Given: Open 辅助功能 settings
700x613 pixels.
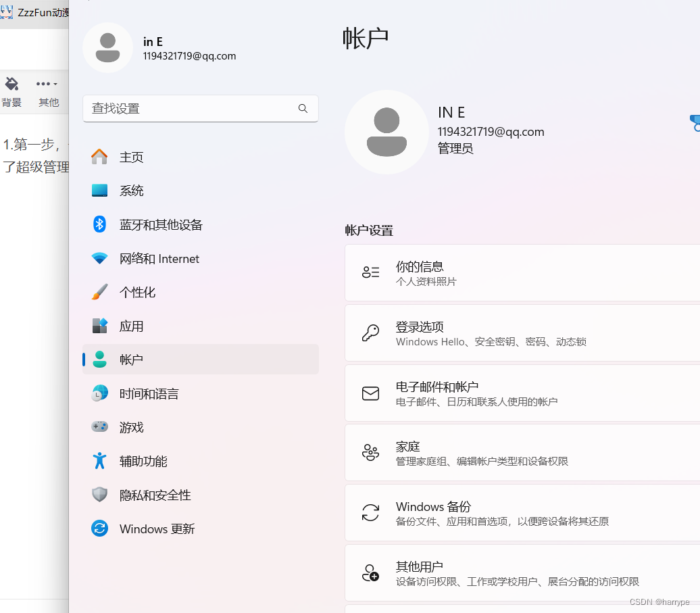Looking at the screenshot, I should point(201,461).
